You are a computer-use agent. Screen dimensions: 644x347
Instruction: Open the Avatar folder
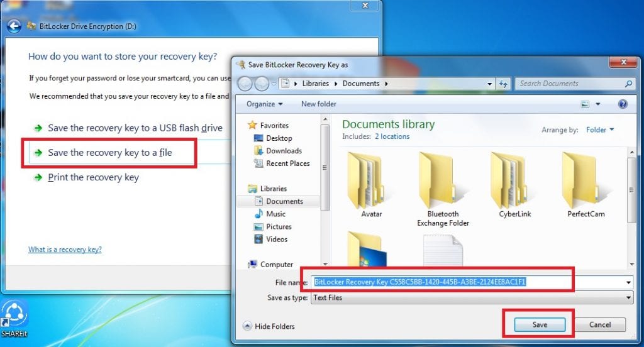[x=371, y=185]
